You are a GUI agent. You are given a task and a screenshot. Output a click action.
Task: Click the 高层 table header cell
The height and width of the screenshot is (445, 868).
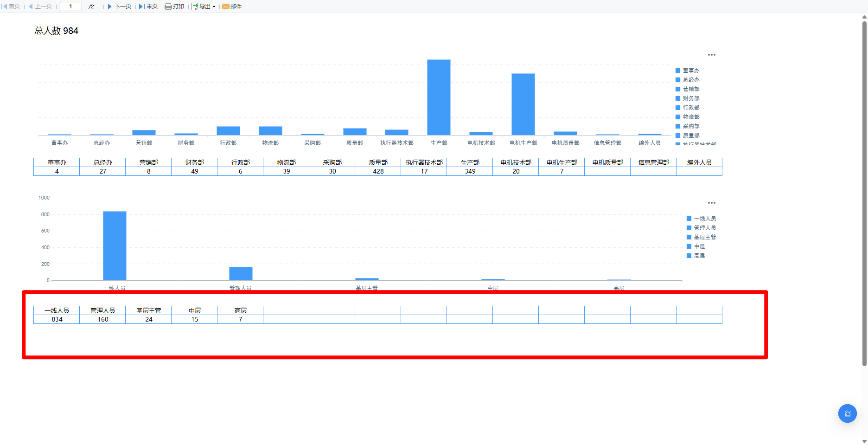tap(240, 310)
